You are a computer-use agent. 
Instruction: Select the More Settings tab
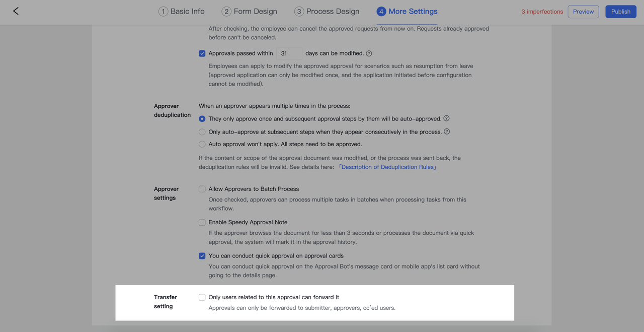[x=407, y=11]
